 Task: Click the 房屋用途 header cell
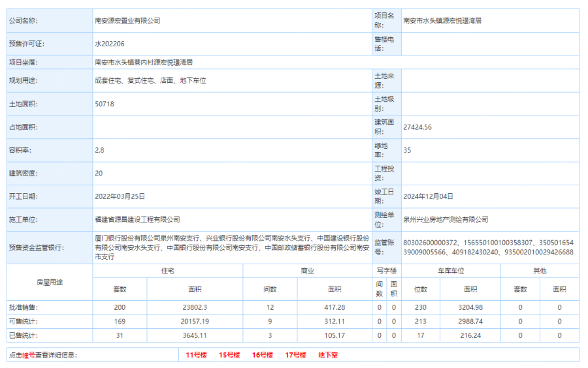[50, 283]
